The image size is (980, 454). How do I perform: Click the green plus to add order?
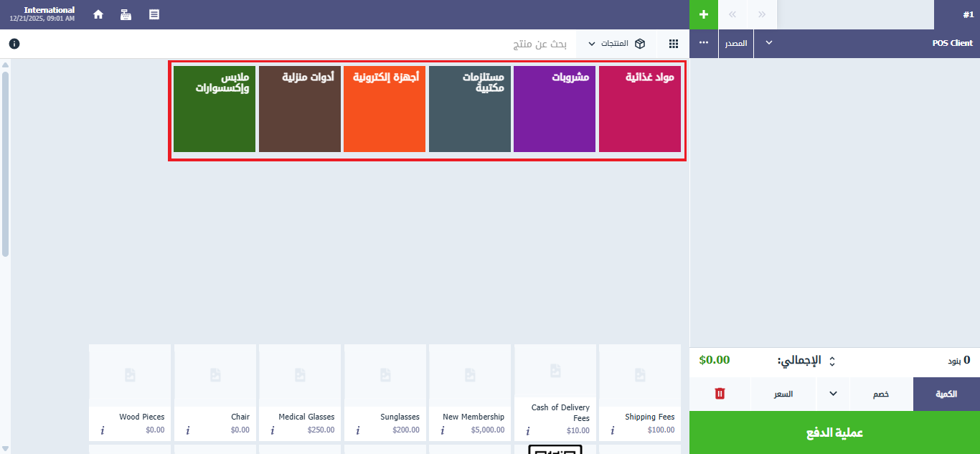pyautogui.click(x=704, y=14)
